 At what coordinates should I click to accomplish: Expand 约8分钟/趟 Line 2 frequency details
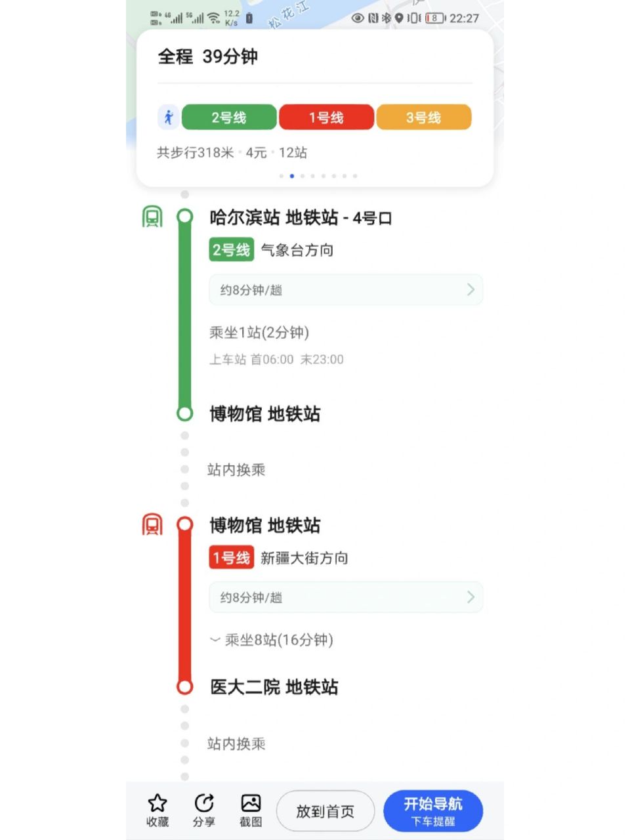[x=346, y=289]
